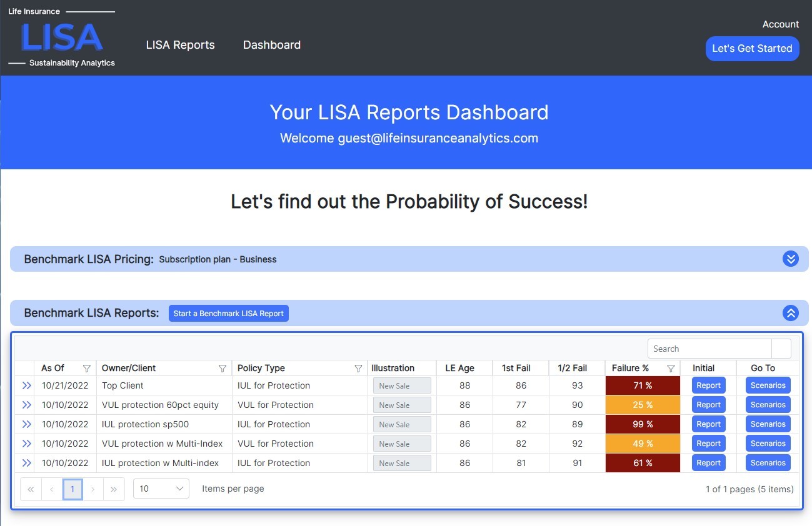
Task: Expand the Top Client row
Action: pyautogui.click(x=26, y=386)
